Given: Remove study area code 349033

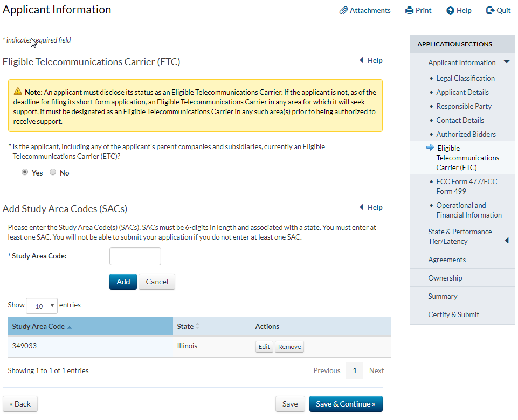Looking at the screenshot, I should coord(289,347).
